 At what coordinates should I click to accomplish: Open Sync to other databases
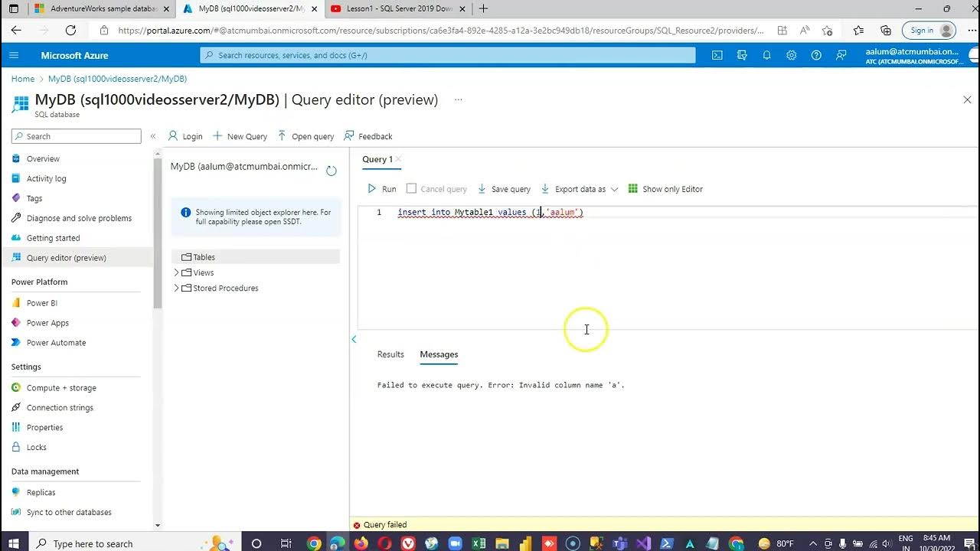69,513
